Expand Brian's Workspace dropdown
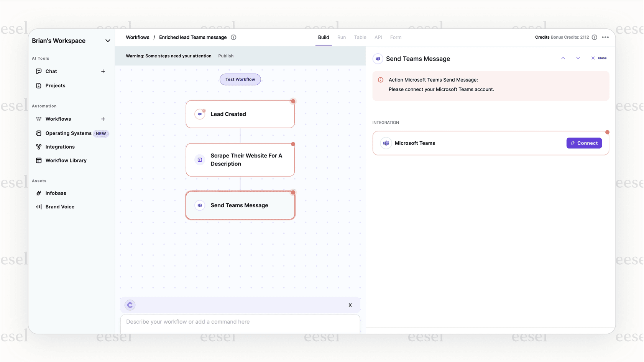This screenshot has height=362, width=644. click(x=108, y=40)
